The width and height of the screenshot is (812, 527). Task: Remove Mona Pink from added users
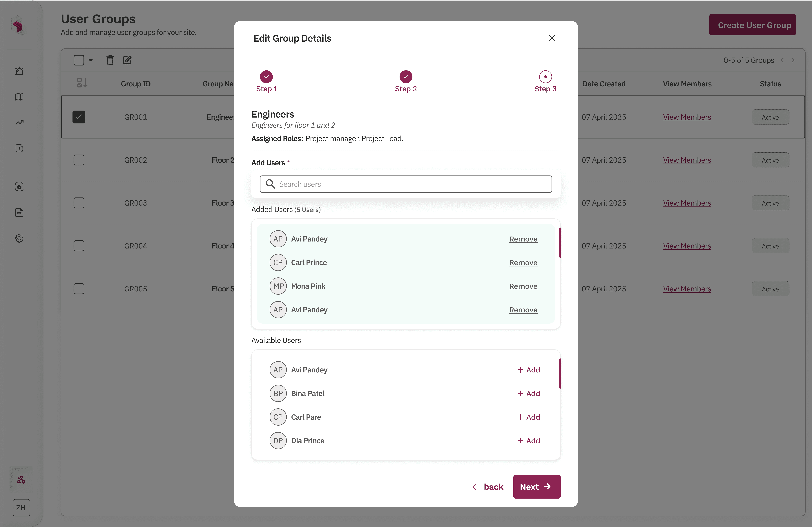(x=523, y=286)
